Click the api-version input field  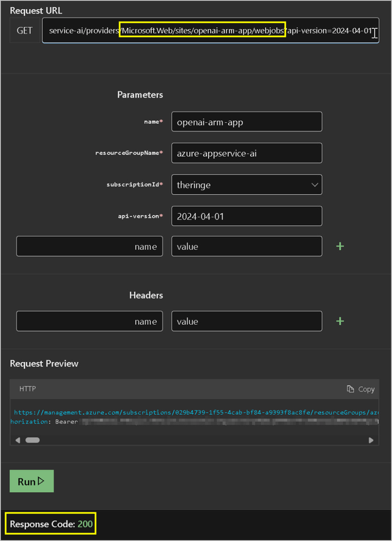pyautogui.click(x=247, y=216)
